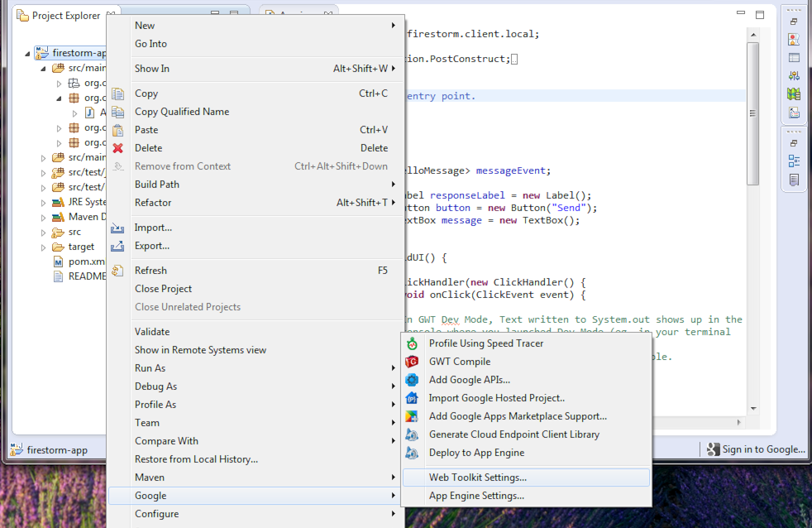
Task: Minimize the editor area
Action: [x=741, y=13]
